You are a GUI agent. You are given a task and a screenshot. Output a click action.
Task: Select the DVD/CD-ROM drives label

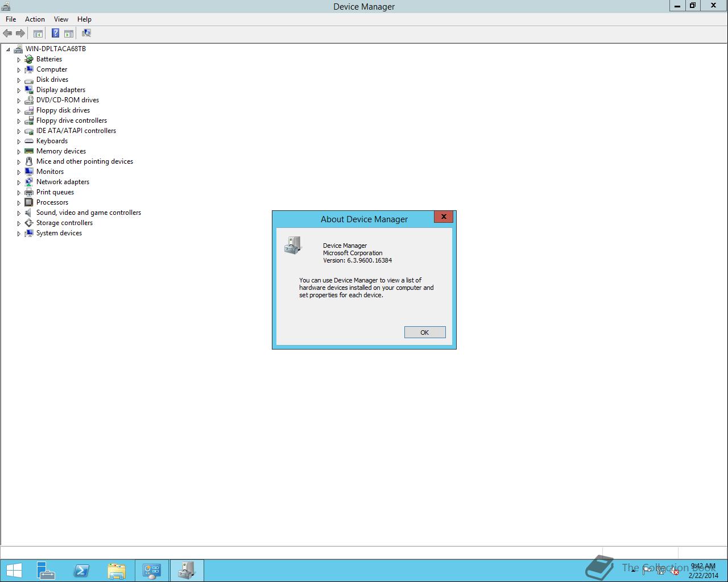(x=68, y=100)
